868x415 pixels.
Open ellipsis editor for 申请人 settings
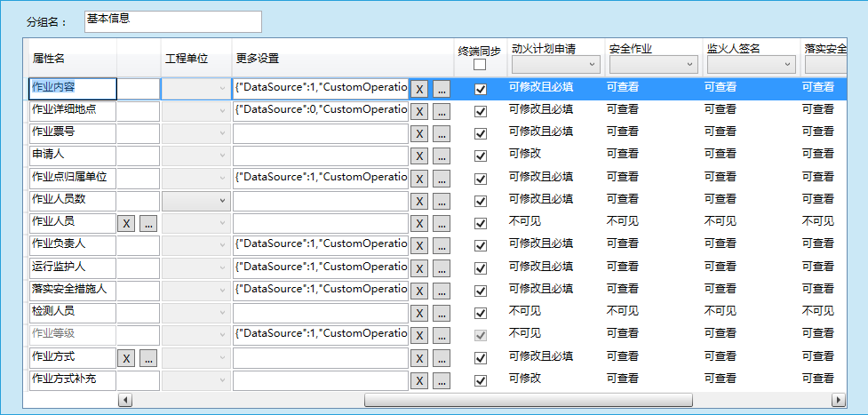442,156
